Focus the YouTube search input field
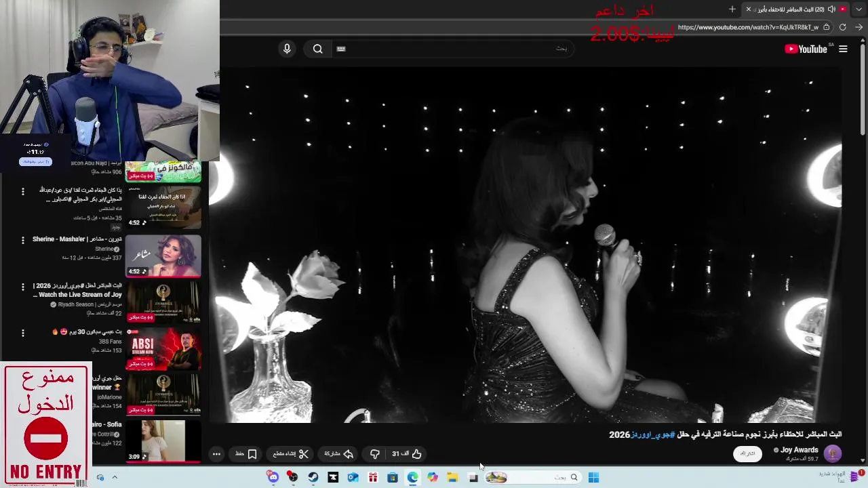The image size is (868, 488). [x=454, y=49]
